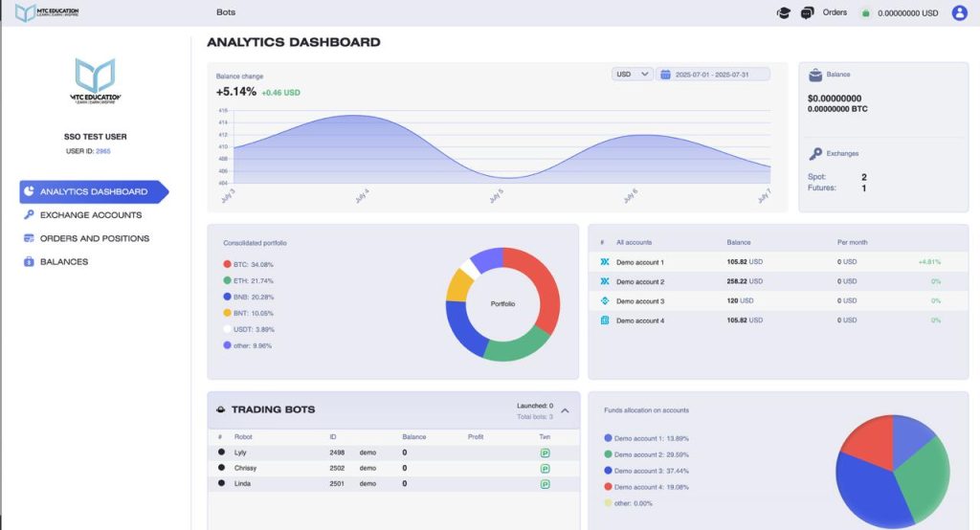Click the MTC Education logo in header
980x530 pixels.
(47, 12)
